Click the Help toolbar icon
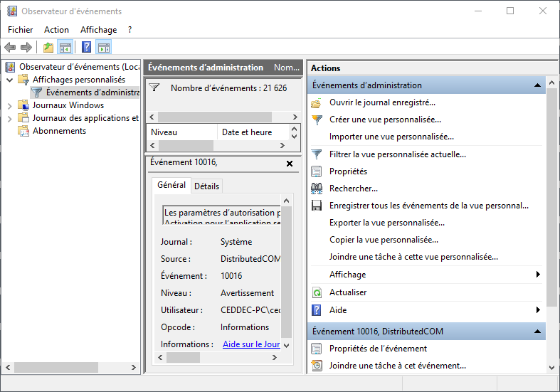This screenshot has width=560, height=392. 86,48
